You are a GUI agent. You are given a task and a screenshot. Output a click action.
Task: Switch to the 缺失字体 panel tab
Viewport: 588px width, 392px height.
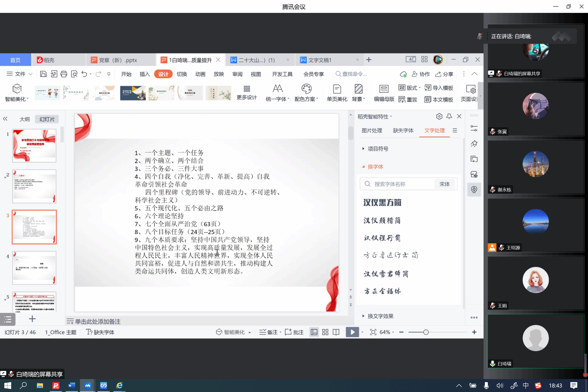click(x=403, y=130)
